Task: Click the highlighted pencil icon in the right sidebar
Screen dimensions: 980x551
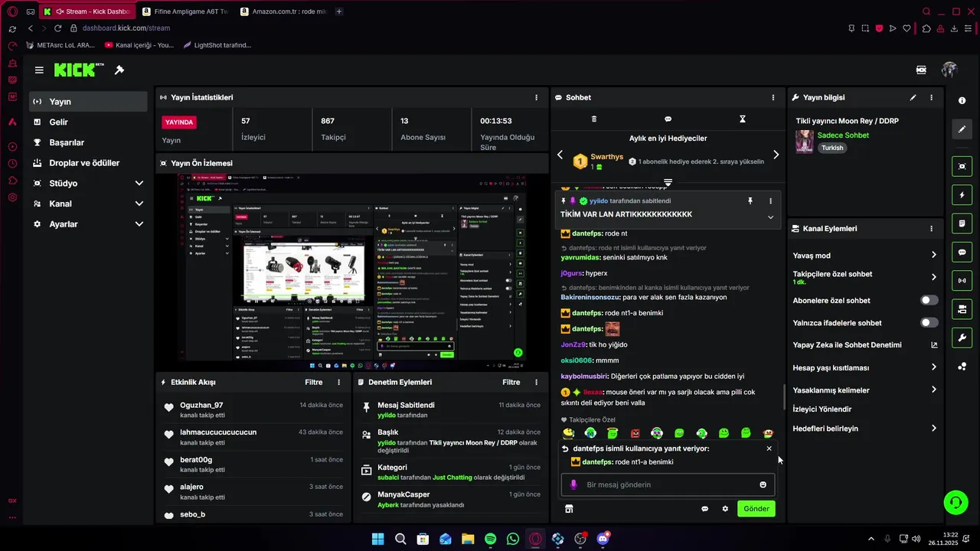Action: [962, 129]
